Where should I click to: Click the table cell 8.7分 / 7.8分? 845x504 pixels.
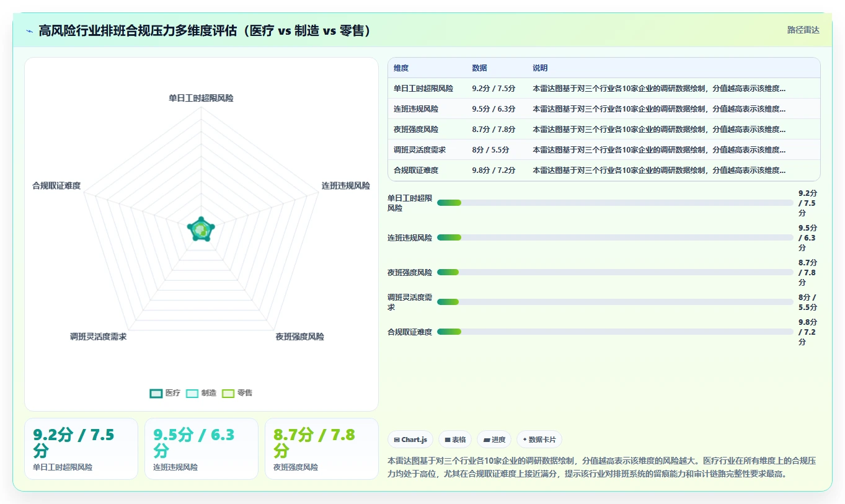click(493, 130)
